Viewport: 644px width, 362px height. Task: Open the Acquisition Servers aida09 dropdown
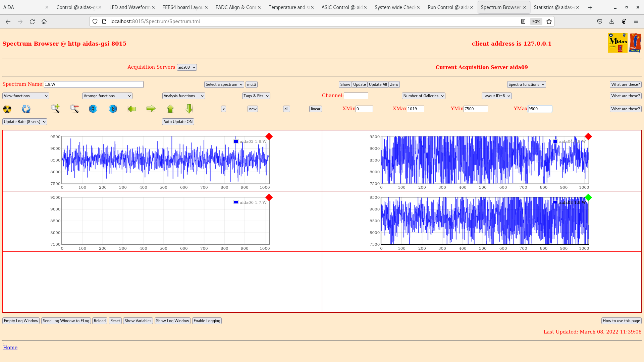186,67
